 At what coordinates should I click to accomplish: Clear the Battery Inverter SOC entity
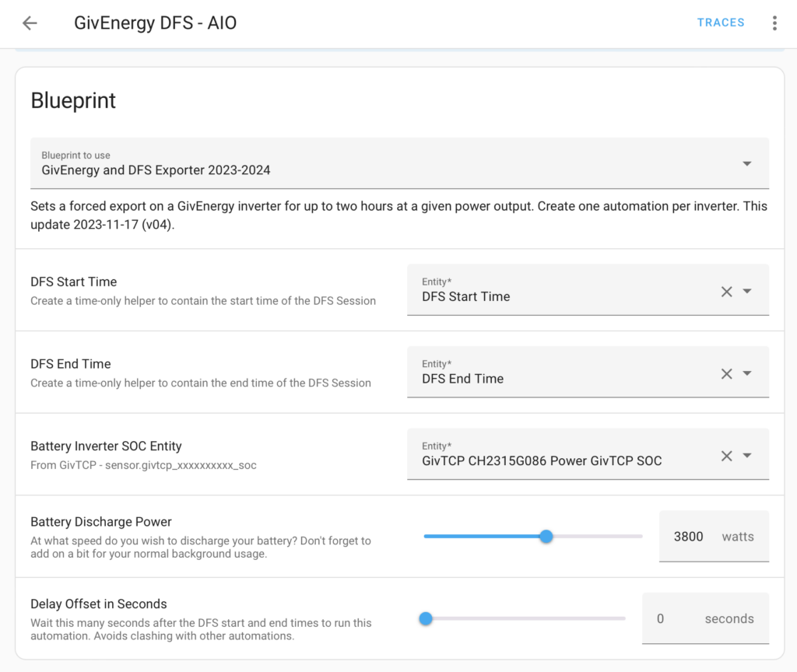(726, 456)
